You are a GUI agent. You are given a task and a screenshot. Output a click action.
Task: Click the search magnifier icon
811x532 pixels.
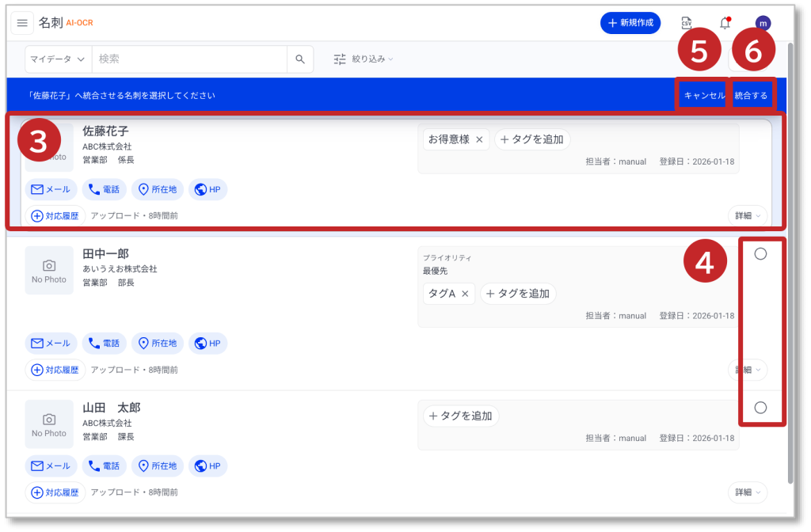(300, 59)
